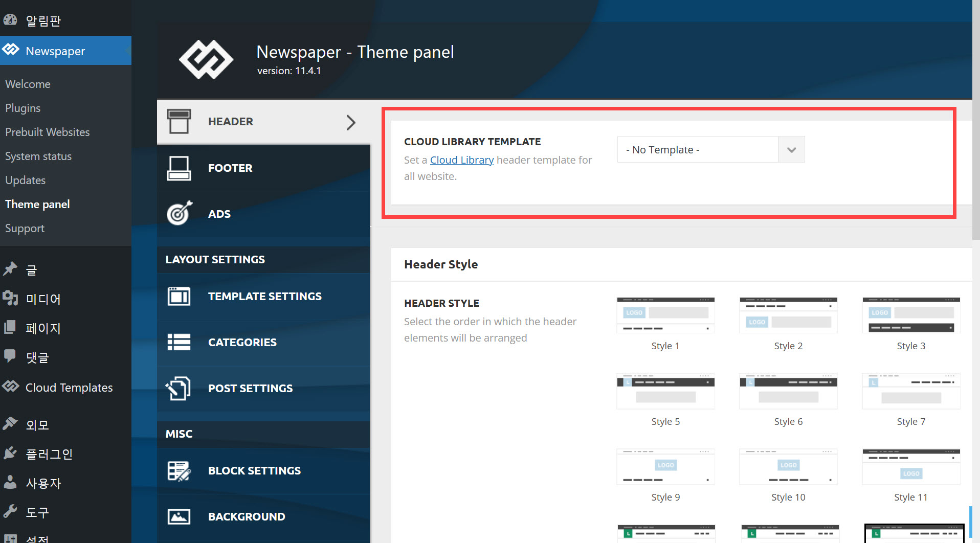Select header Style 7 thumbnail

(x=911, y=391)
